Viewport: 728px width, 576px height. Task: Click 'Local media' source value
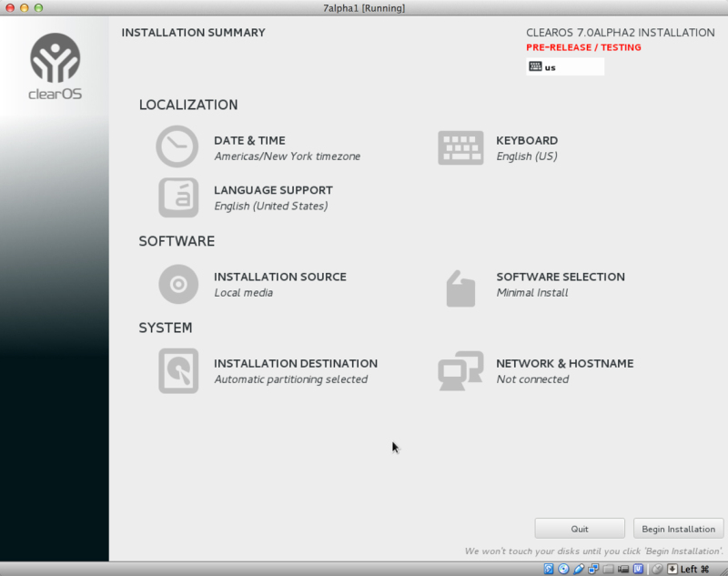tap(243, 293)
